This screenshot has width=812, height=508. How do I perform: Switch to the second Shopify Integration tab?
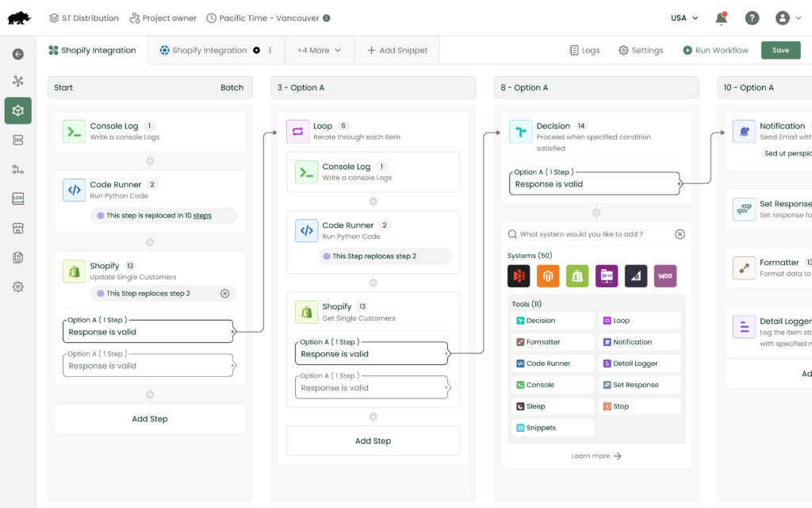pos(209,50)
